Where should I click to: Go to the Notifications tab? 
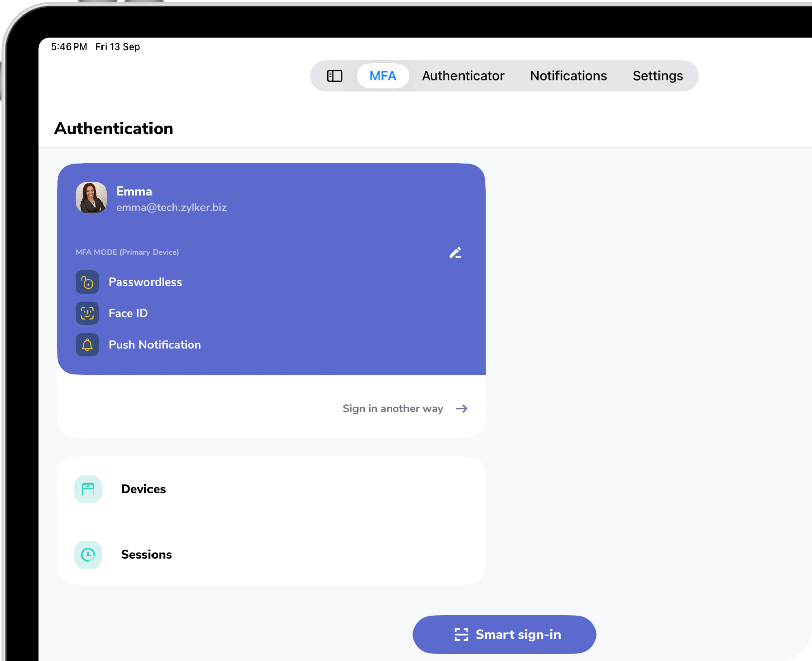[568, 76]
